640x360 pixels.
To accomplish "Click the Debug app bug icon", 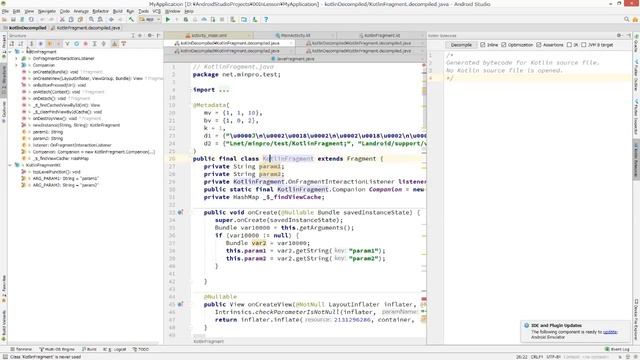I will (x=186, y=19).
